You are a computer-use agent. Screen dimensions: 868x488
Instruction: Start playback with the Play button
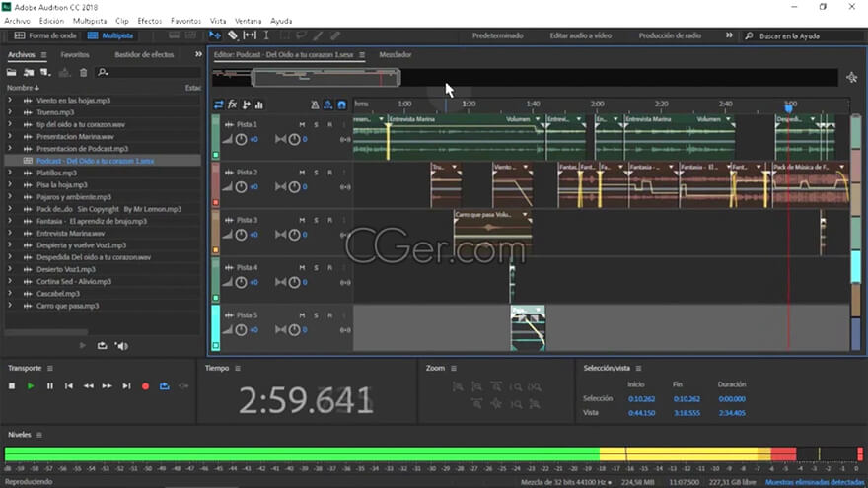coord(31,386)
